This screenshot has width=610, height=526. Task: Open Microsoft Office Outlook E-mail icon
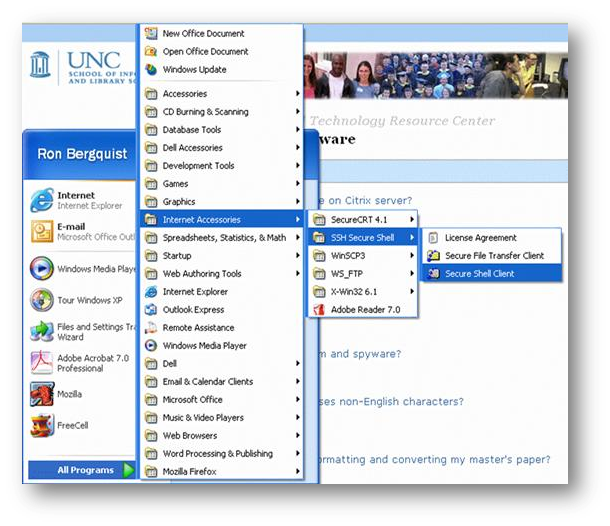42,232
